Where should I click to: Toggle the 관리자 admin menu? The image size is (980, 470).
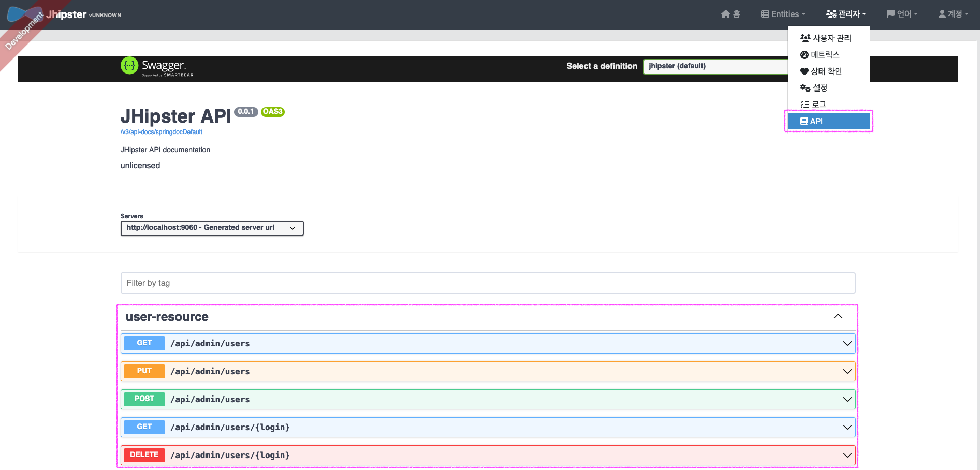(846, 14)
